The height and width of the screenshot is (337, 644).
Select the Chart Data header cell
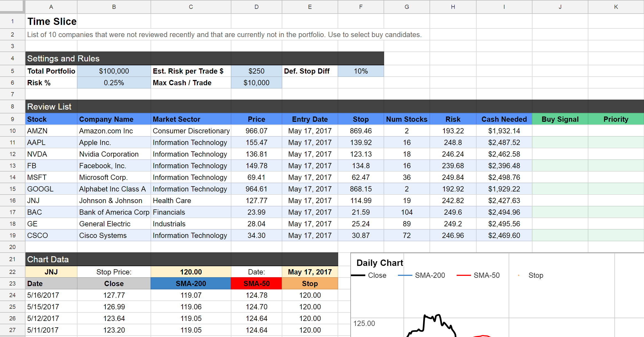point(51,259)
